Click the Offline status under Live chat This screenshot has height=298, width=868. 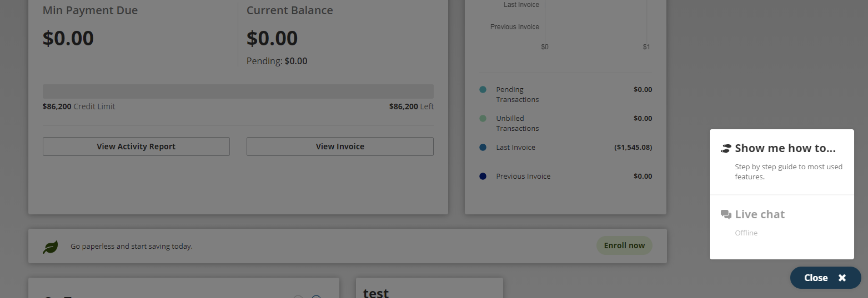click(x=746, y=233)
